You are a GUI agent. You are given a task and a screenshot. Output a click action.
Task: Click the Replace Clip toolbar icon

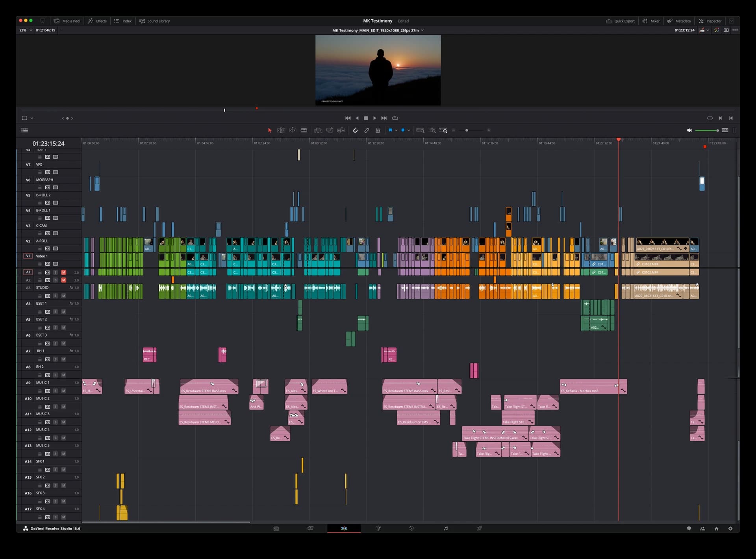coord(341,130)
